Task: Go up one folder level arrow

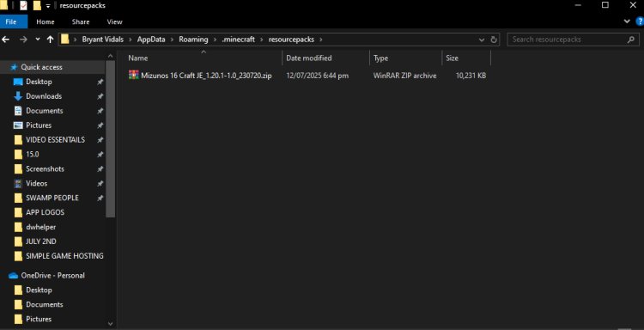Action: pos(50,40)
